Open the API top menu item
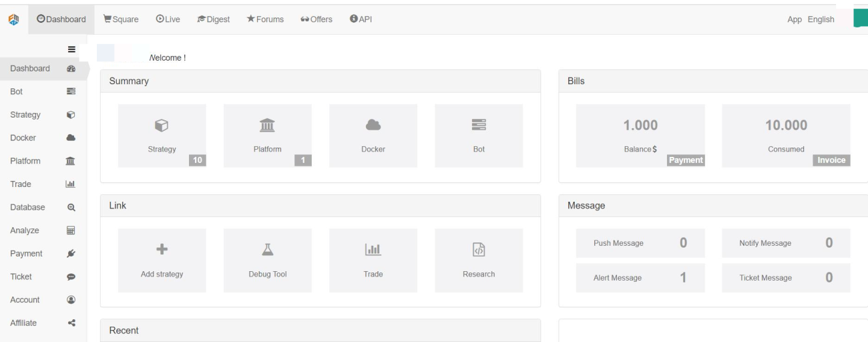The image size is (868, 342). (x=361, y=19)
